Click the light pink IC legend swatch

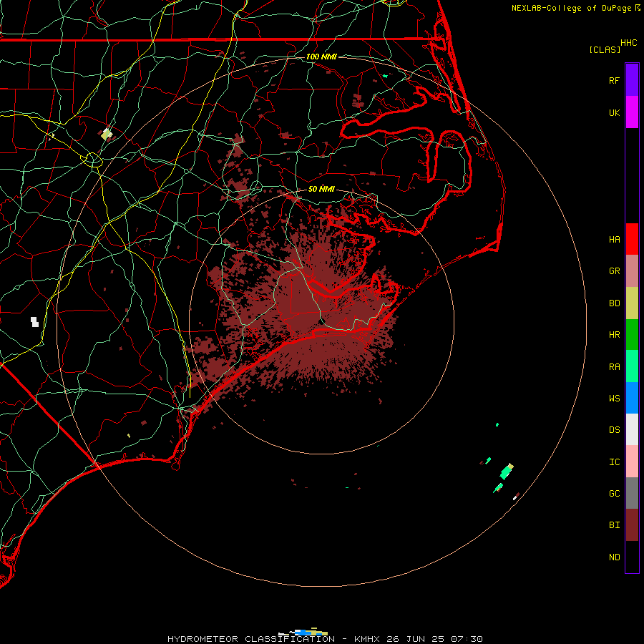click(x=632, y=462)
